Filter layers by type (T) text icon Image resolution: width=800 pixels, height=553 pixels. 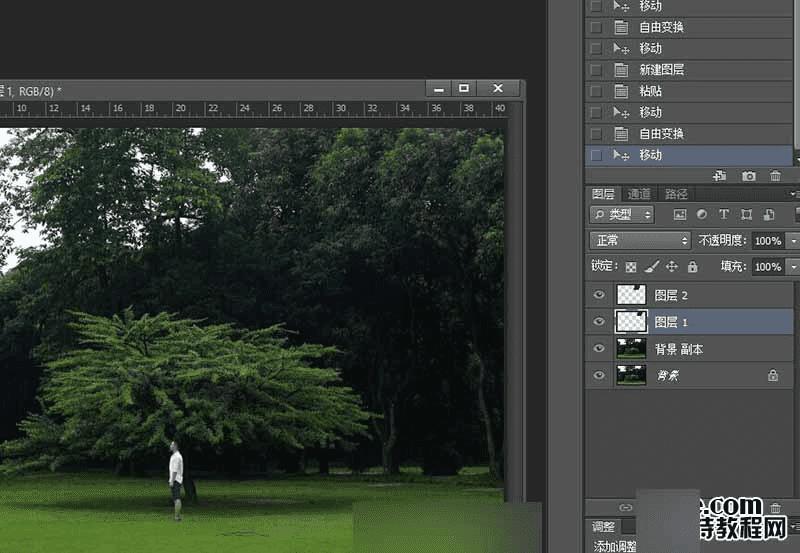(724, 215)
